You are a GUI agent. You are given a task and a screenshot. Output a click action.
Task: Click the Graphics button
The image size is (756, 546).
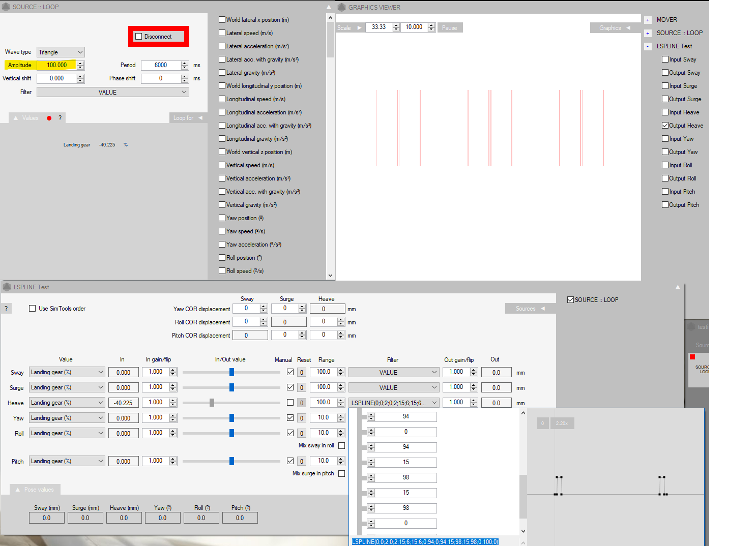[x=614, y=28]
